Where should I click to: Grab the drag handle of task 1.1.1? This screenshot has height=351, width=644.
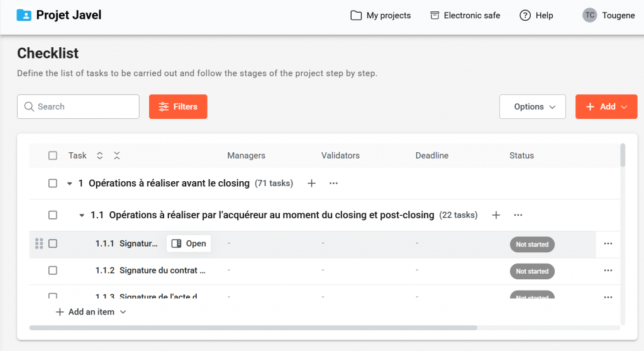pos(39,243)
